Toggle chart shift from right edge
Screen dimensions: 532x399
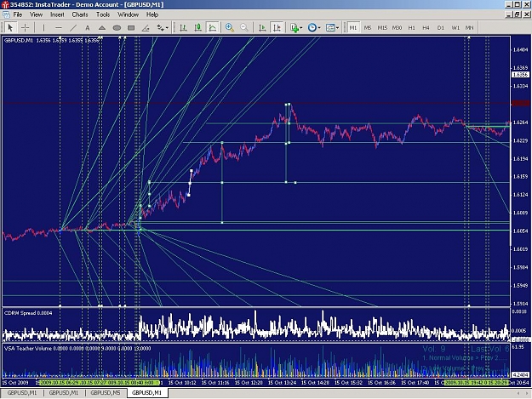coord(277,28)
